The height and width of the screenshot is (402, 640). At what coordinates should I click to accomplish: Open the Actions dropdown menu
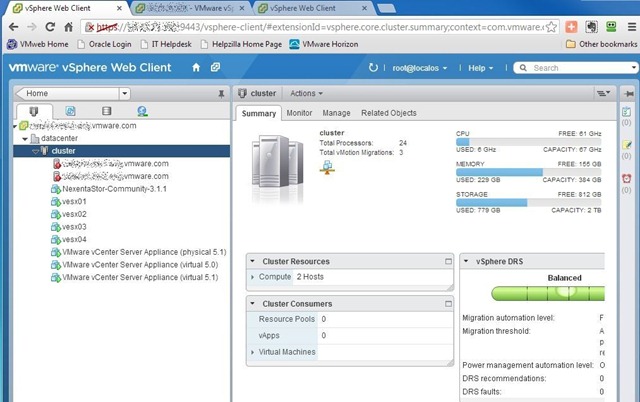tap(306, 93)
